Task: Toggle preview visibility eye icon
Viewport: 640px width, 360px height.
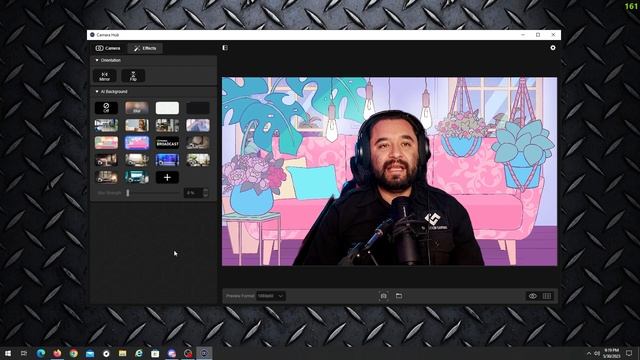Action: click(533, 296)
